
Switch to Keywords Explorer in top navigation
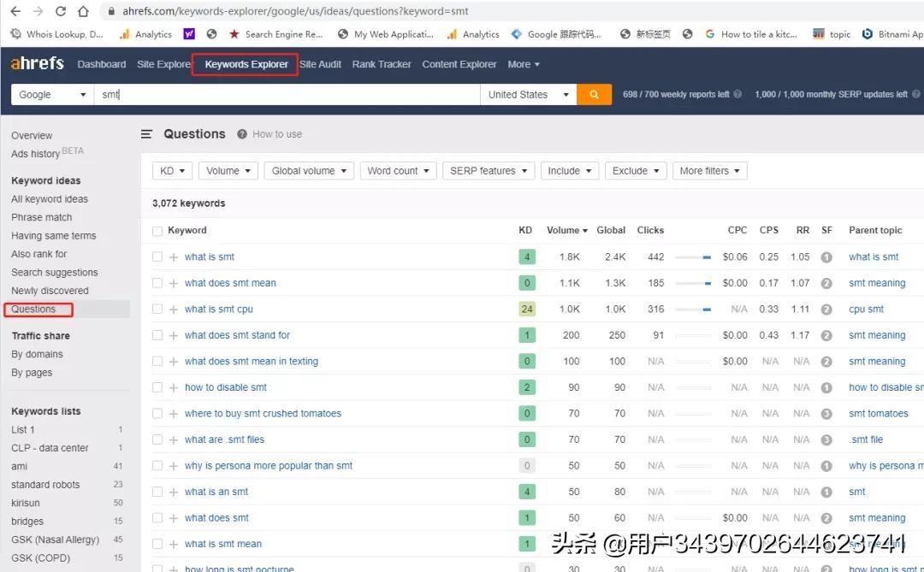(246, 64)
